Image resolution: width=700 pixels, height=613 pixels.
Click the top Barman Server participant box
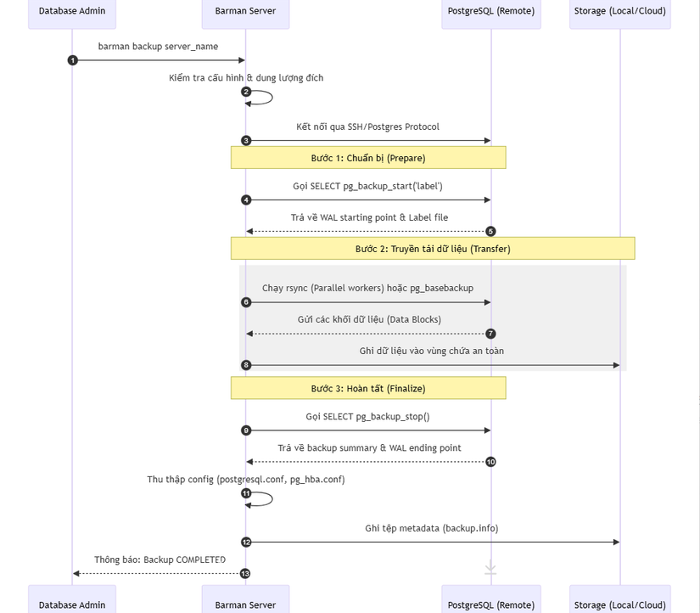[x=245, y=13]
